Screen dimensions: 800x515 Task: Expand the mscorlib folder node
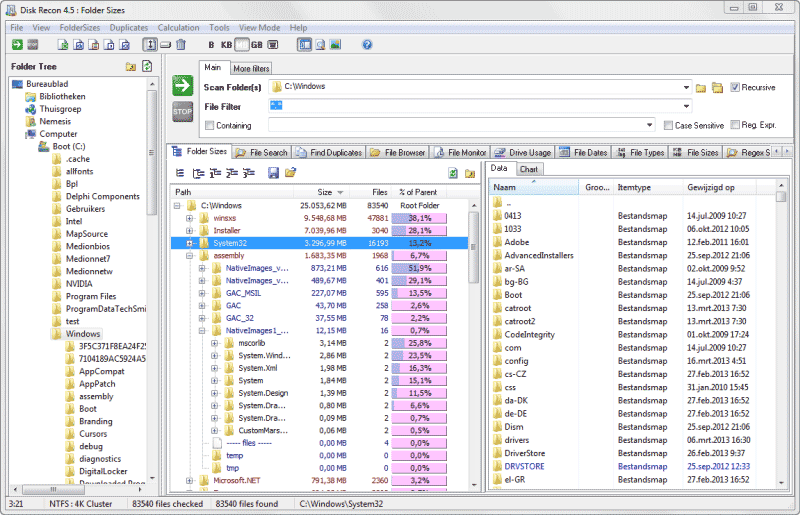click(214, 343)
